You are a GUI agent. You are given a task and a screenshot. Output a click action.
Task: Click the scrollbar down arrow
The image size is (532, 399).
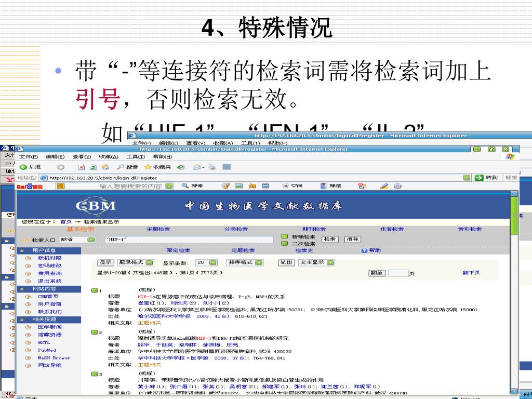click(514, 391)
